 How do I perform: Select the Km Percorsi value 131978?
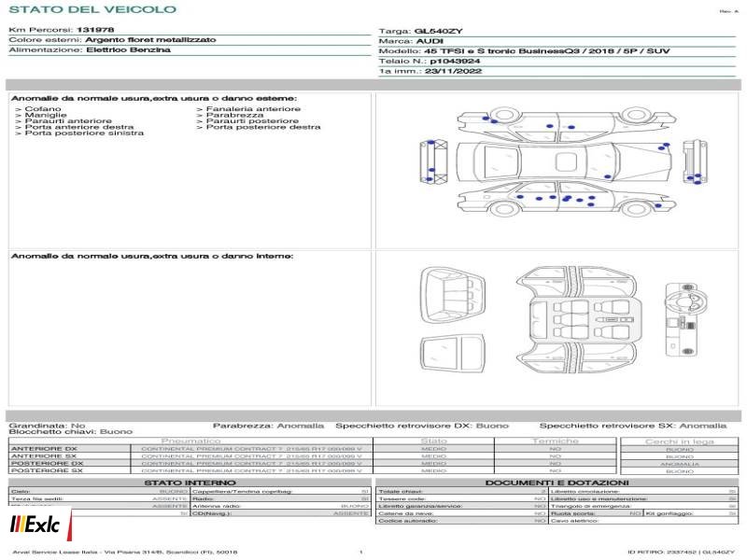pos(95,30)
